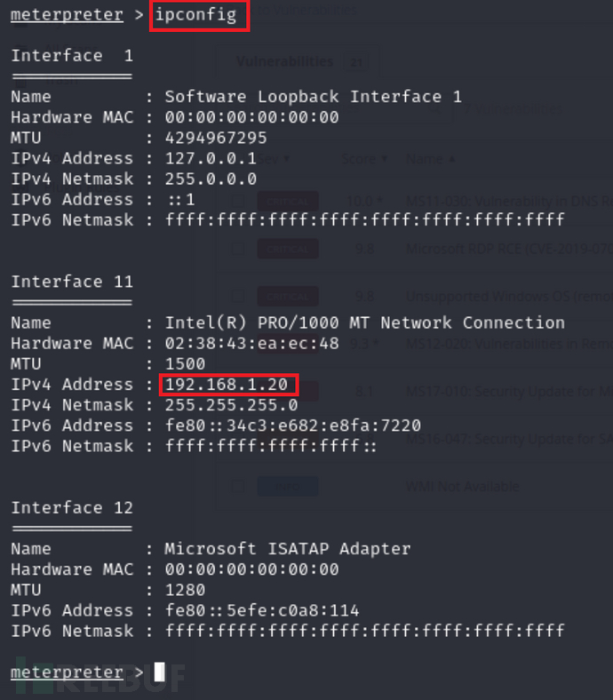This screenshot has width=613, height=700.
Task: Sort the list by Score column
Action: click(364, 159)
